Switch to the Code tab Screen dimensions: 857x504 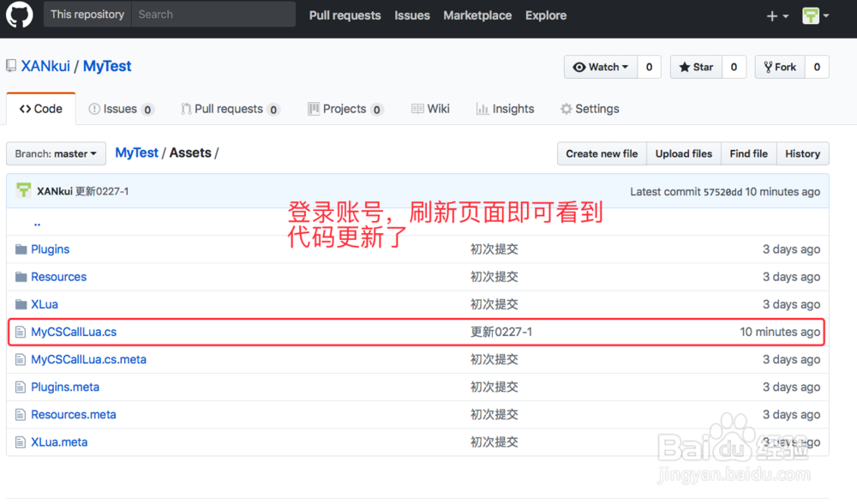41,109
